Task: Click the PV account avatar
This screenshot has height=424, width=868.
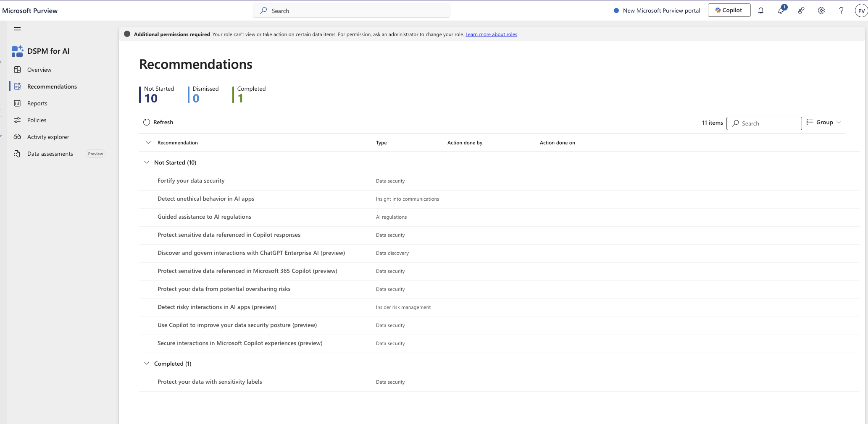Action: pyautogui.click(x=861, y=11)
